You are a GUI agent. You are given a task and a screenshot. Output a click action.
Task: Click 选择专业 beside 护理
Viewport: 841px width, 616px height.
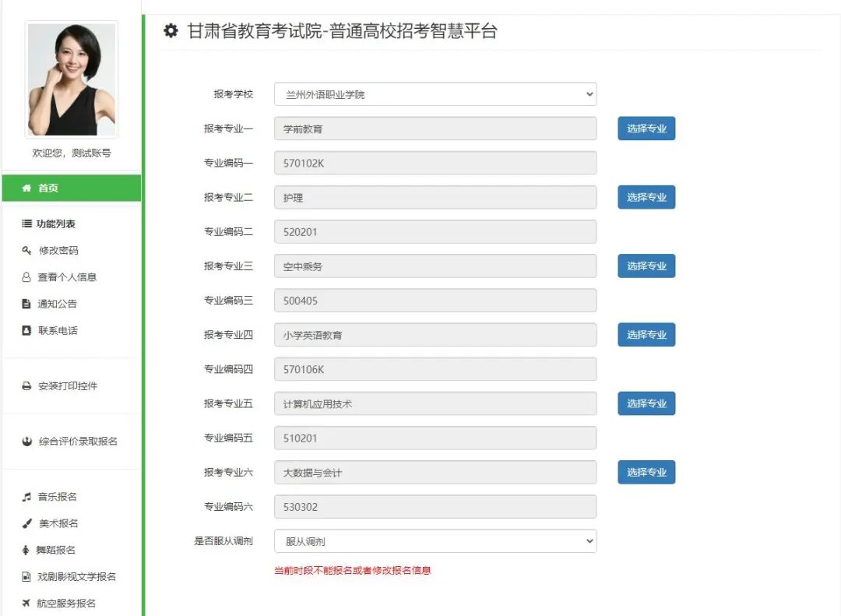coord(646,197)
